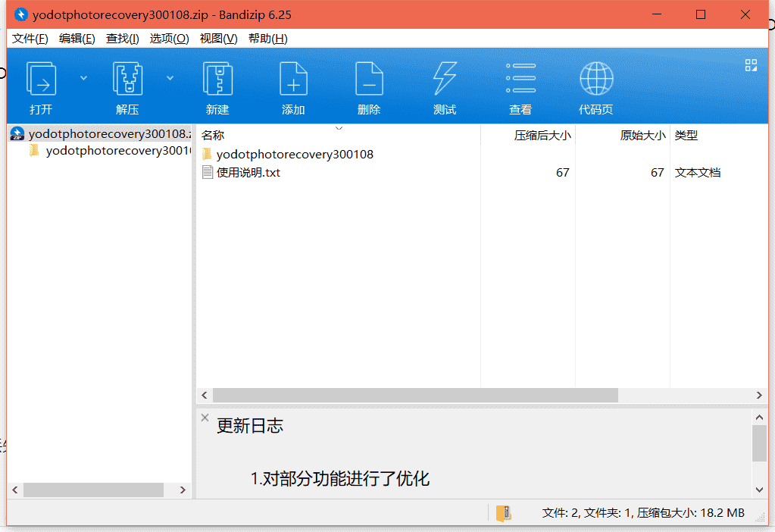775x532 pixels.
Task: Click the Open (打开) toolbar icon
Action: point(41,79)
